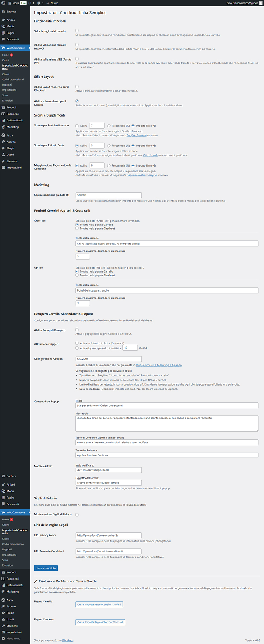Click the Riduci menu collapse arrow icon
Image resolution: width=264 pixels, height=644 pixels.
pos(3,638)
